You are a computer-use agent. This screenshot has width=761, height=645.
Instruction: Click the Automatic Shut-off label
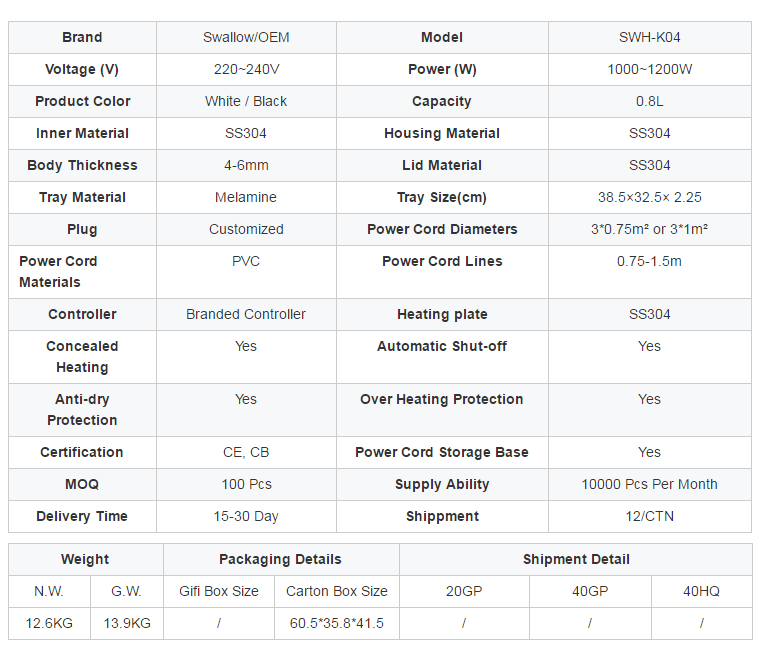pyautogui.click(x=442, y=346)
